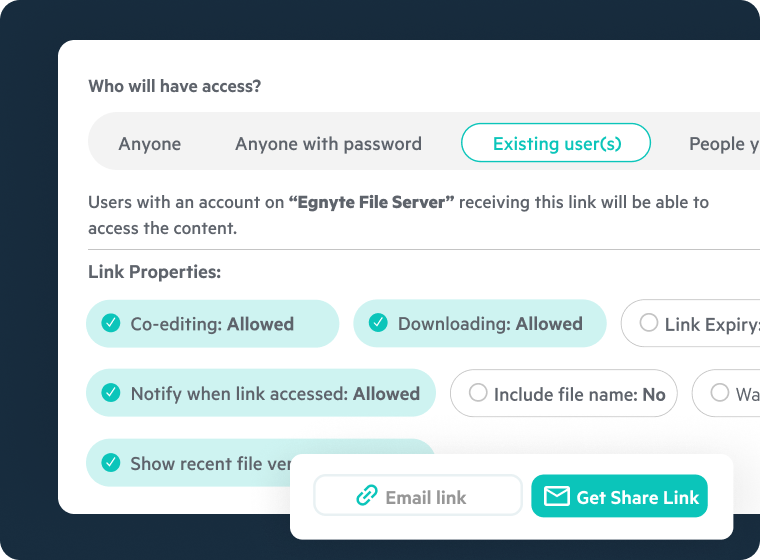The image size is (760, 560).
Task: Toggle the Link Expiry property
Action: pyautogui.click(x=702, y=324)
